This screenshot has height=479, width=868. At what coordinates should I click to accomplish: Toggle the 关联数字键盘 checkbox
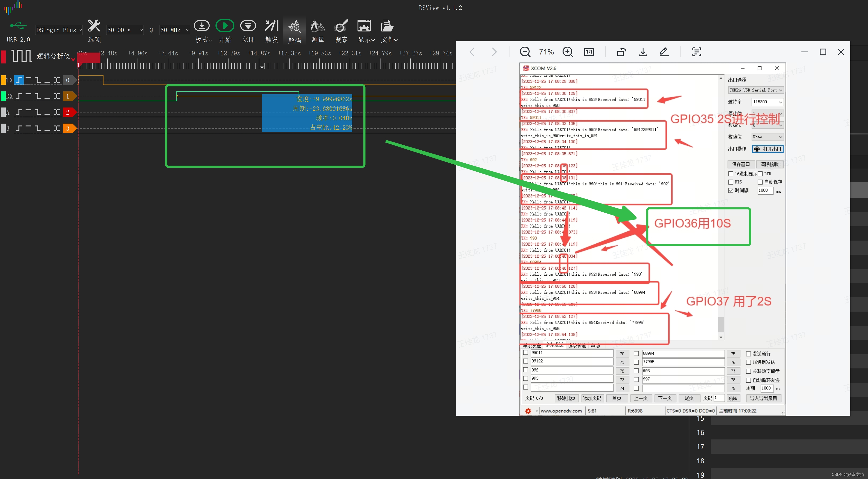pyautogui.click(x=748, y=371)
